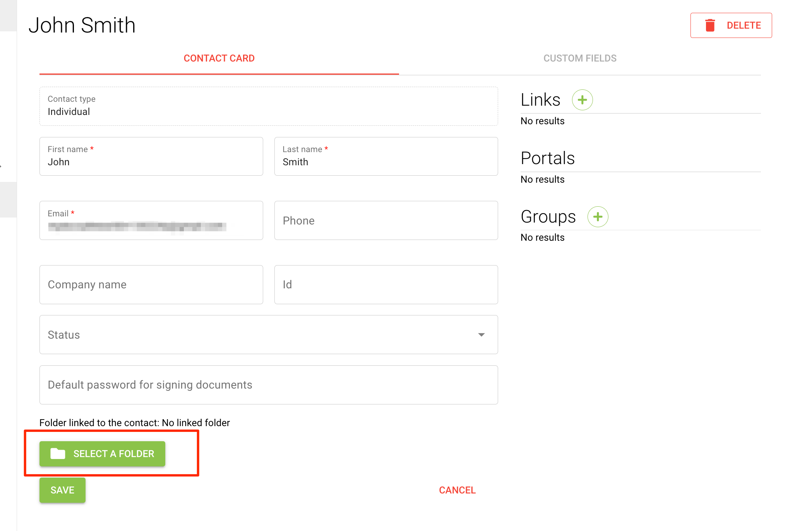The height and width of the screenshot is (531, 812).
Task: Select the Contact Card tab
Action: [219, 58]
